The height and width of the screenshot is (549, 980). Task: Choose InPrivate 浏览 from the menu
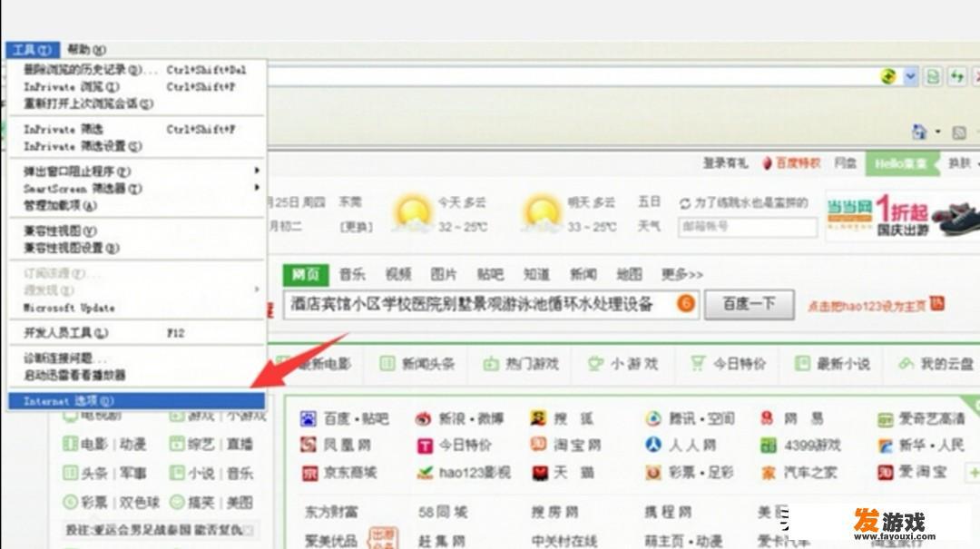[136, 87]
